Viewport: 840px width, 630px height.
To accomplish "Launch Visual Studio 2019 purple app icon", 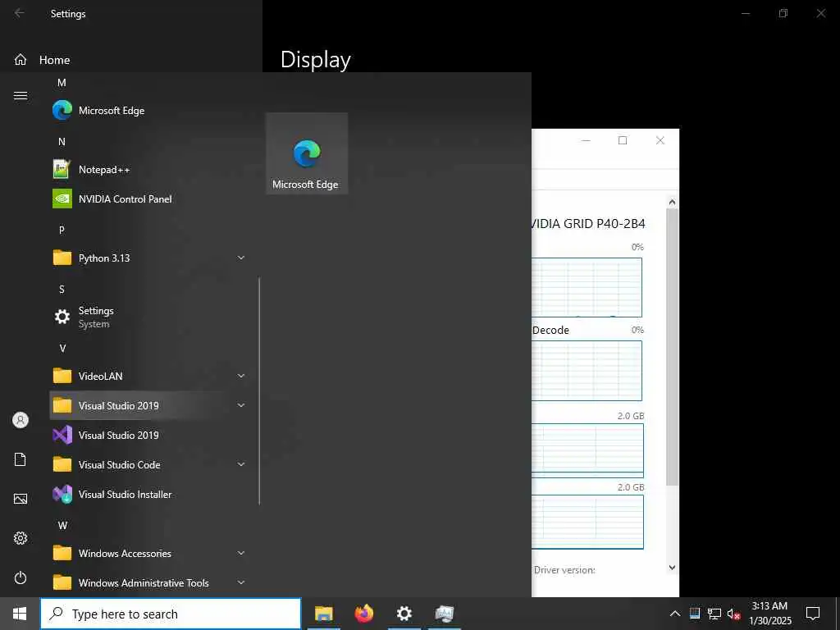I will [150, 435].
